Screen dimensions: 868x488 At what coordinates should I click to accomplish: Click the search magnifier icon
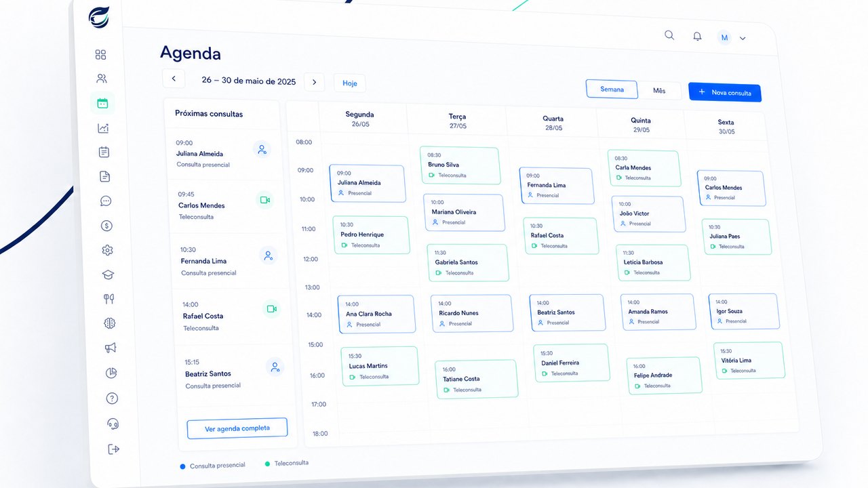click(669, 35)
